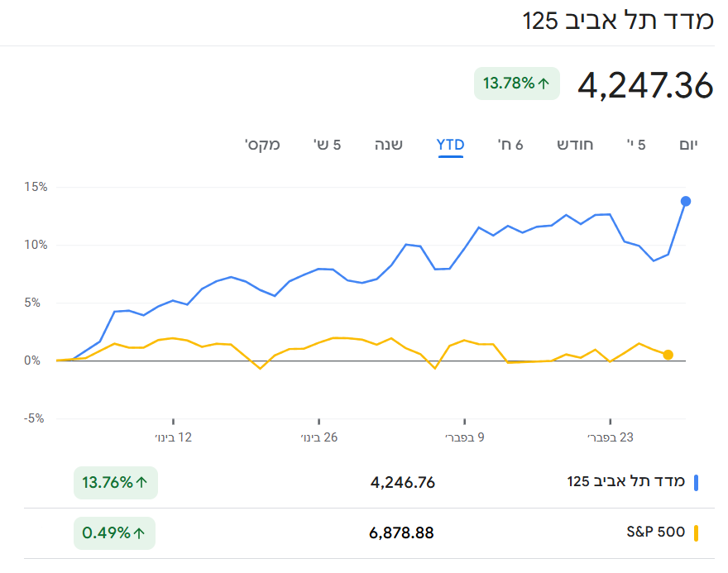The image size is (728, 573).
Task: Click the 6,878.88 S&P 500 value
Action: pyautogui.click(x=401, y=533)
